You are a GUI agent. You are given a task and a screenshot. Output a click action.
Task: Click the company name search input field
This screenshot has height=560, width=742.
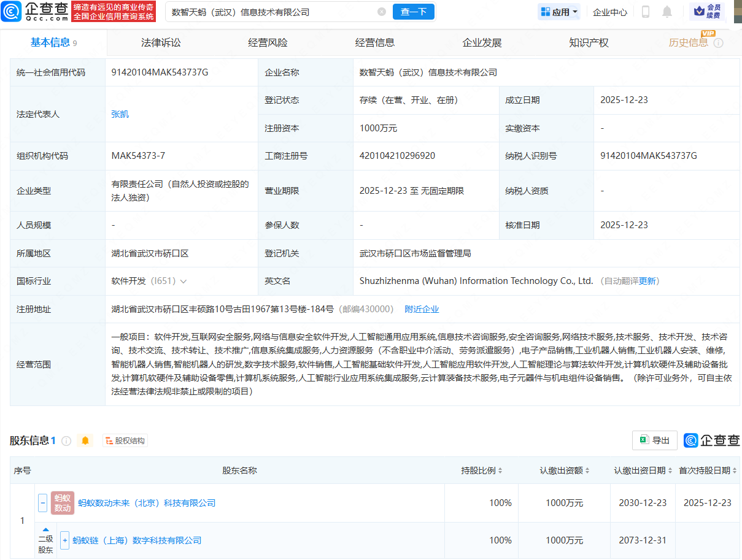point(270,12)
